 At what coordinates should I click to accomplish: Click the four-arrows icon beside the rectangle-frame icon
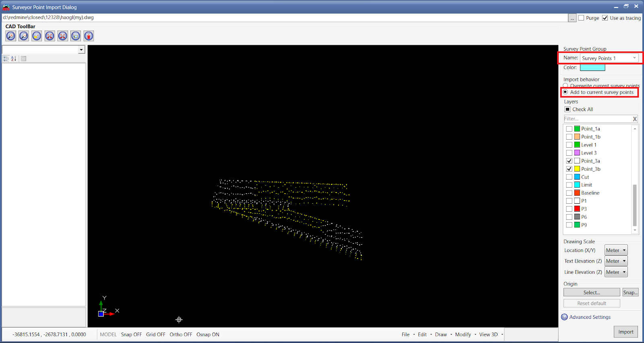click(x=63, y=36)
